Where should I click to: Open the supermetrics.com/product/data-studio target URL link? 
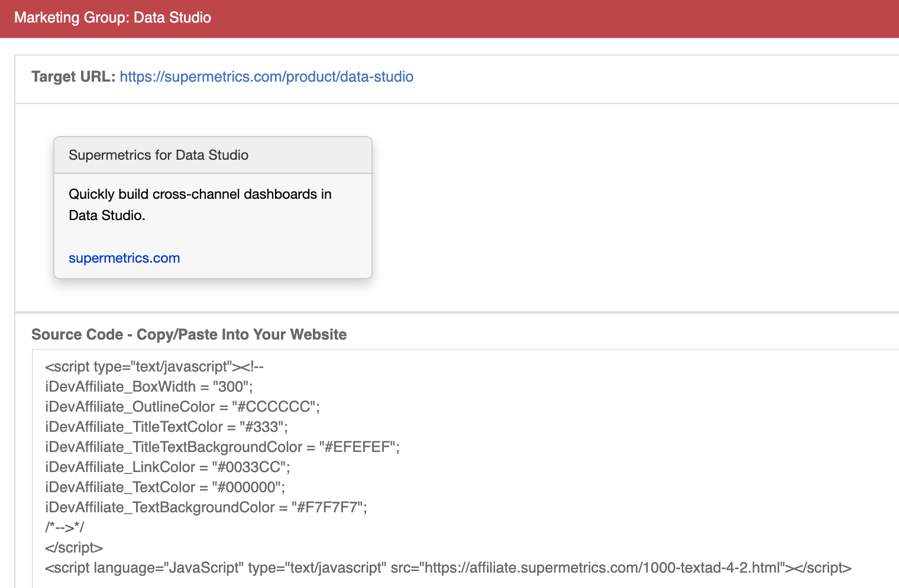(266, 77)
